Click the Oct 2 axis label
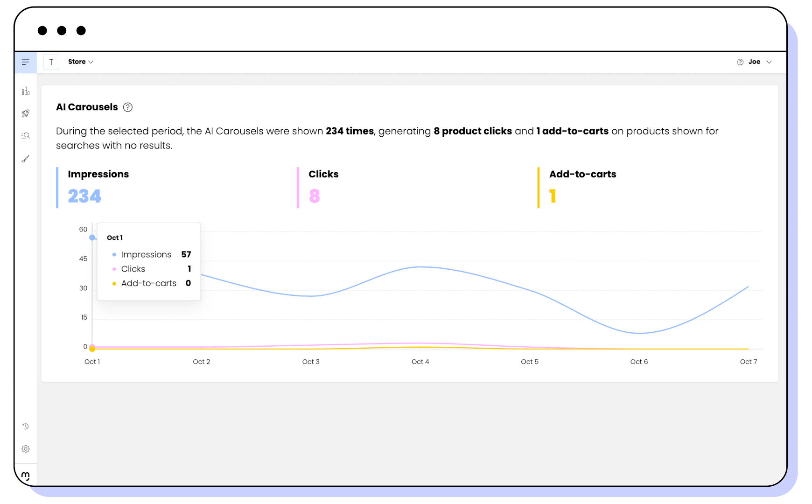The image size is (812, 504). tap(202, 362)
